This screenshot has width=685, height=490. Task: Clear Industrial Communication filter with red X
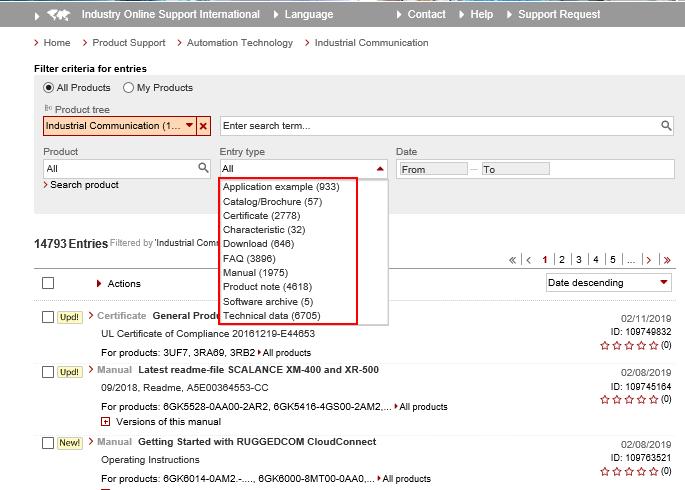point(203,126)
